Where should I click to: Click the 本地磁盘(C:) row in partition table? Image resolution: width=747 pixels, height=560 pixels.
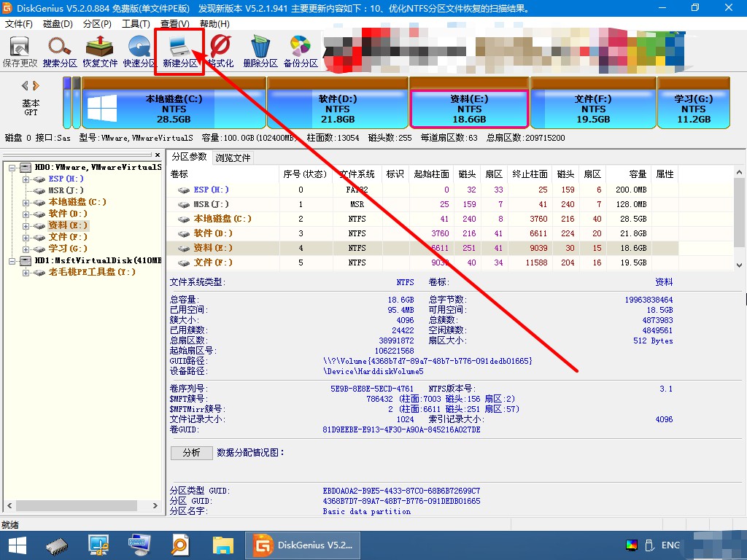pyautogui.click(x=423, y=219)
